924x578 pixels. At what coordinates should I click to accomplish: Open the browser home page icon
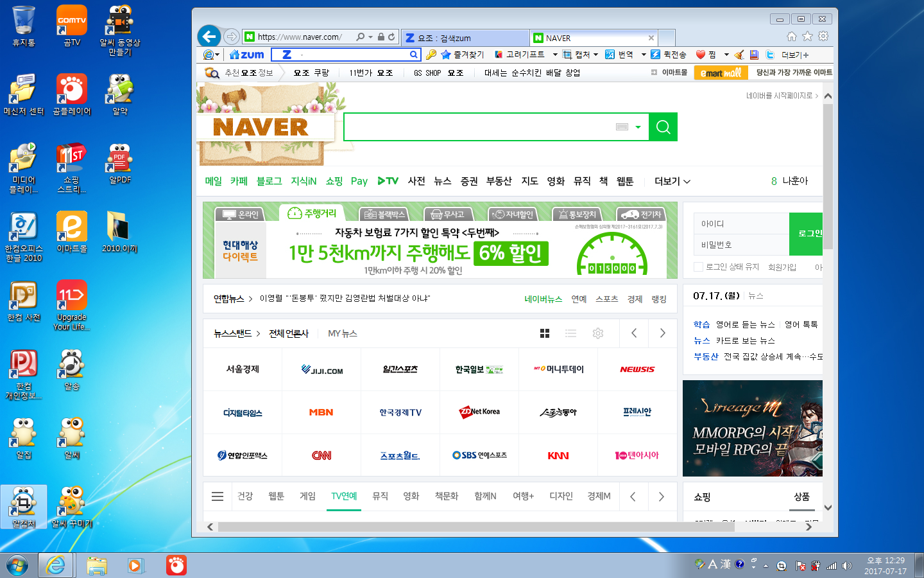pyautogui.click(x=791, y=37)
